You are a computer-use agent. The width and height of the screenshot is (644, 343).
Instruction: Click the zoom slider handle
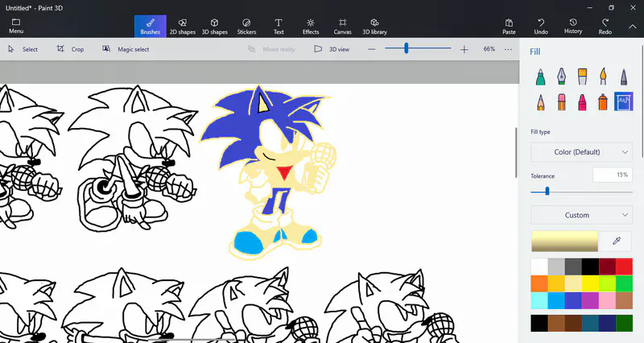click(407, 48)
